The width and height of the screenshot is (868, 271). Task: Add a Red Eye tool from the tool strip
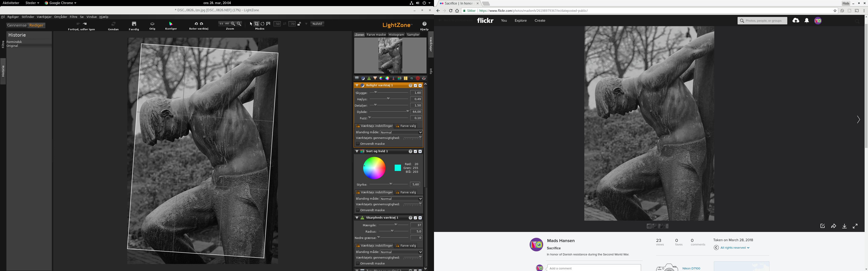tap(424, 78)
